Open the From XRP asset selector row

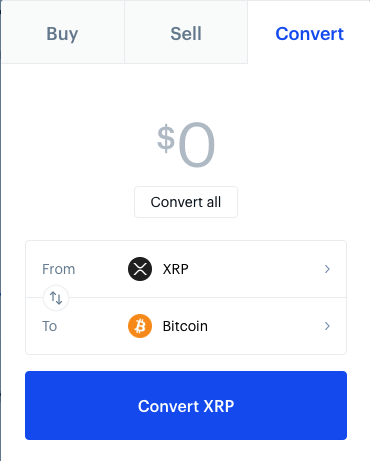(186, 269)
